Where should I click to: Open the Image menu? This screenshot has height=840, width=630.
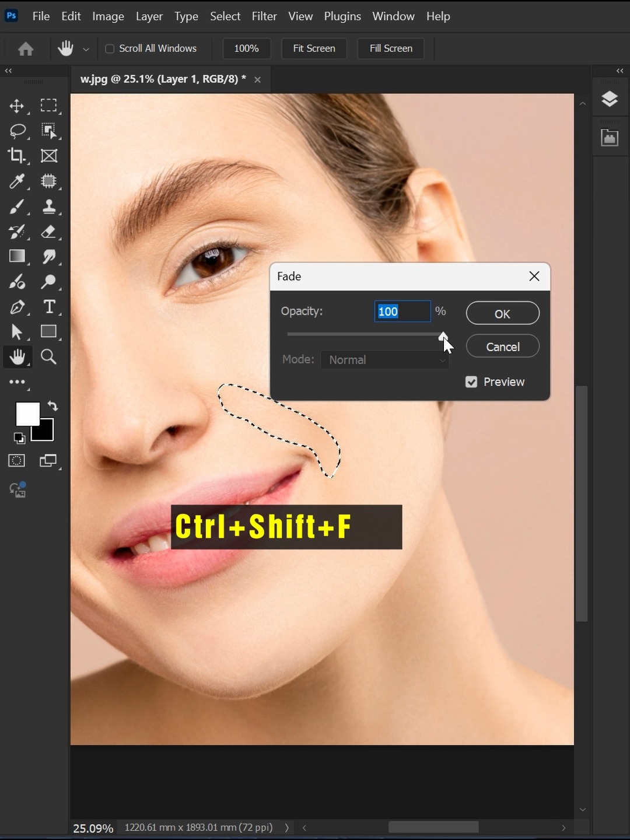[108, 16]
